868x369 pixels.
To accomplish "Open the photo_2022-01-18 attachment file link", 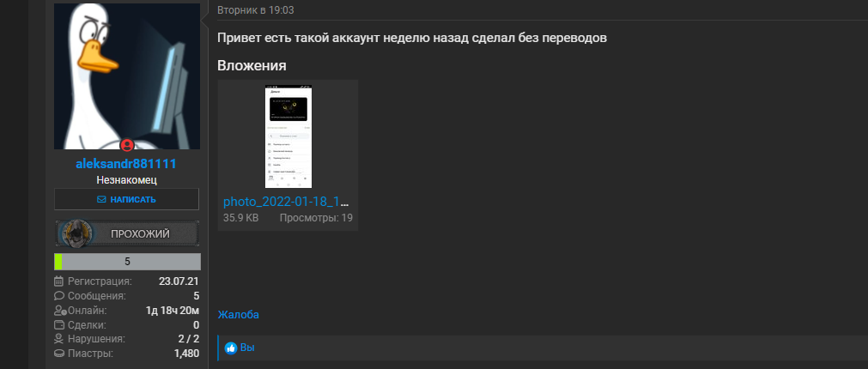I will [286, 202].
